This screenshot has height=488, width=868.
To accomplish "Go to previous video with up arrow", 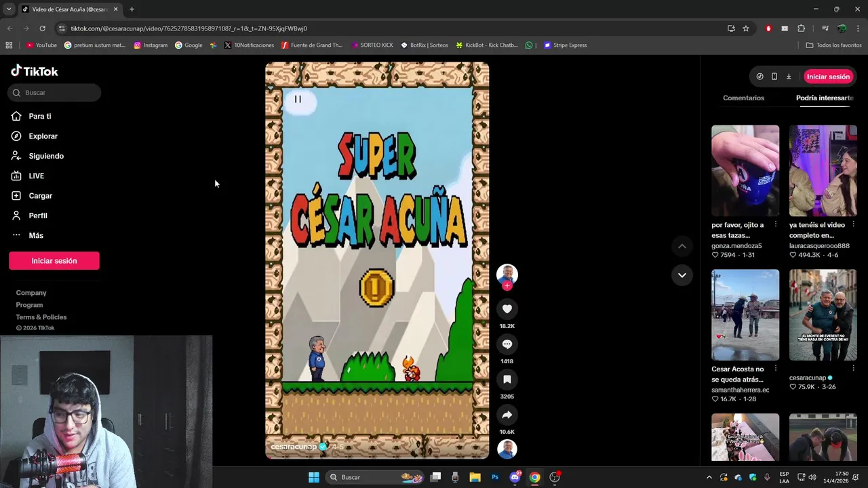I will (682, 246).
